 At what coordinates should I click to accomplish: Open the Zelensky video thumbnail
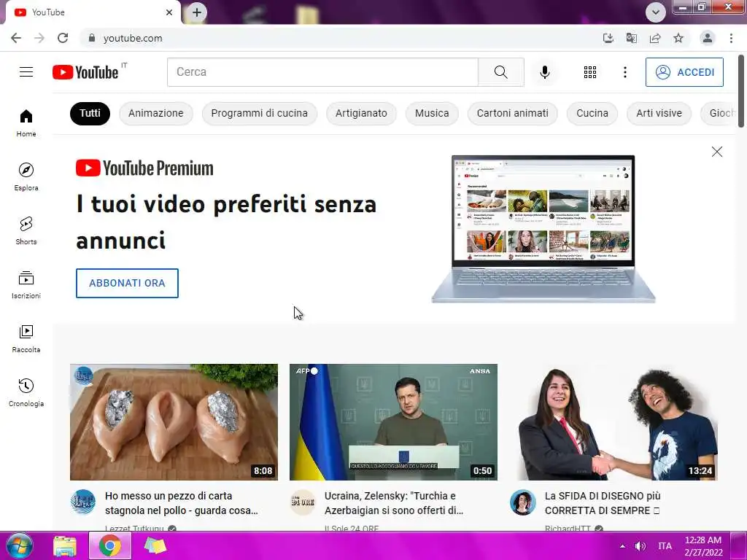pos(393,422)
